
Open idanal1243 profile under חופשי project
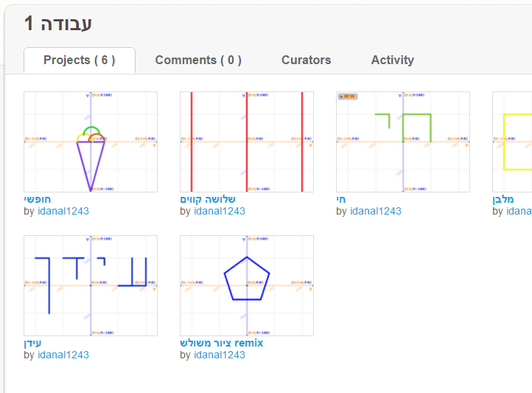point(63,211)
